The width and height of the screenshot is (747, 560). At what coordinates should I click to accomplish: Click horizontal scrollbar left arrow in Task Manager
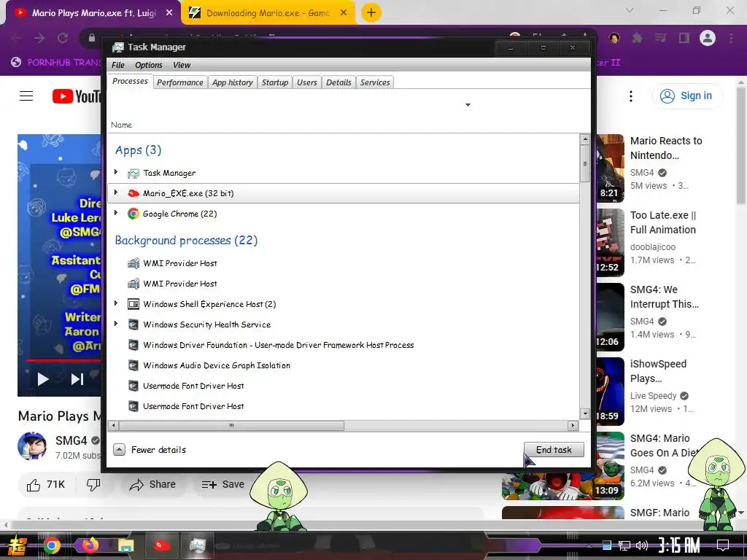pos(113,426)
